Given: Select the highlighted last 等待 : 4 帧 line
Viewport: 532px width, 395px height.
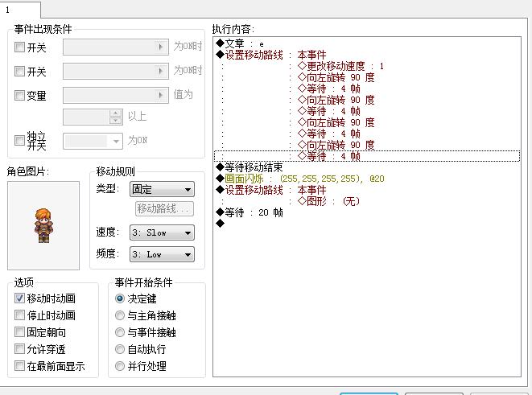Looking at the screenshot, I should tap(367, 156).
